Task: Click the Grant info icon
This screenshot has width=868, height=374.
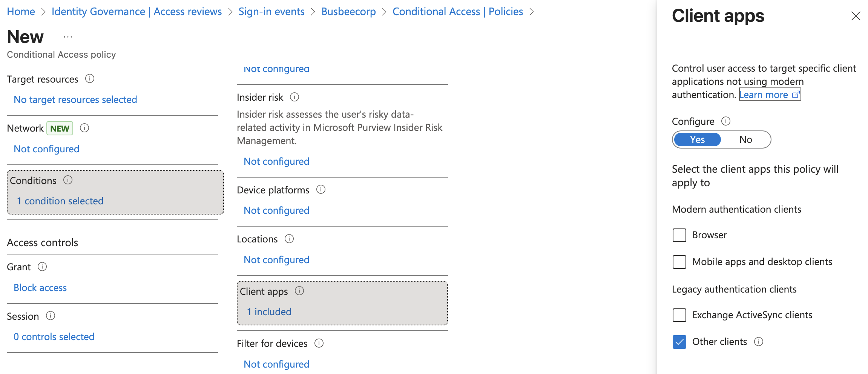Action: pyautogui.click(x=43, y=267)
